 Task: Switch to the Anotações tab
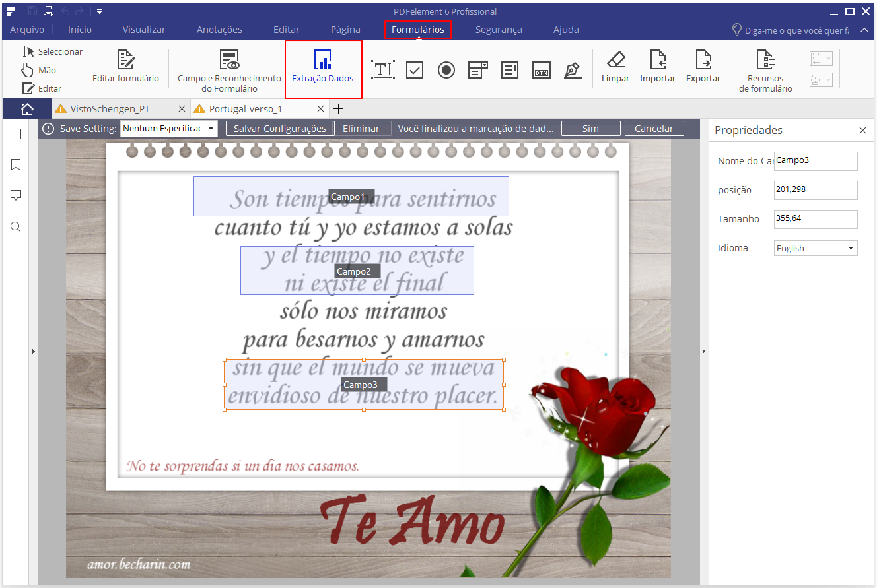click(x=219, y=30)
